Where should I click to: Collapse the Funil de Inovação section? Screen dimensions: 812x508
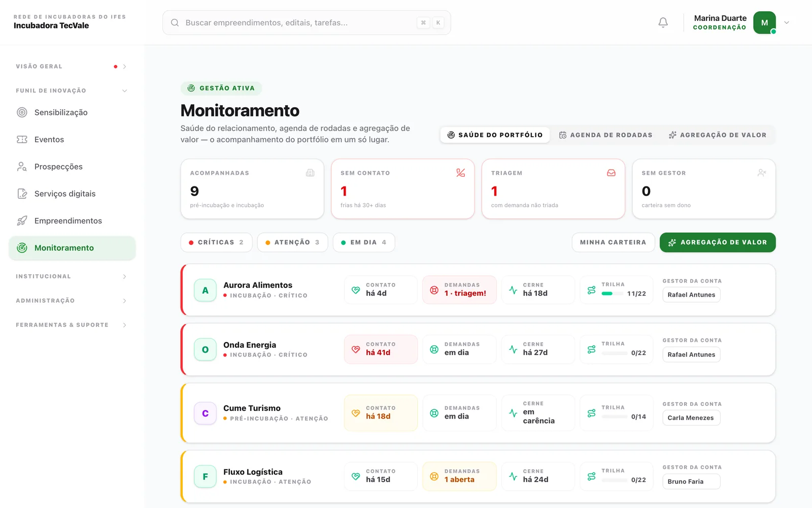click(x=71, y=90)
